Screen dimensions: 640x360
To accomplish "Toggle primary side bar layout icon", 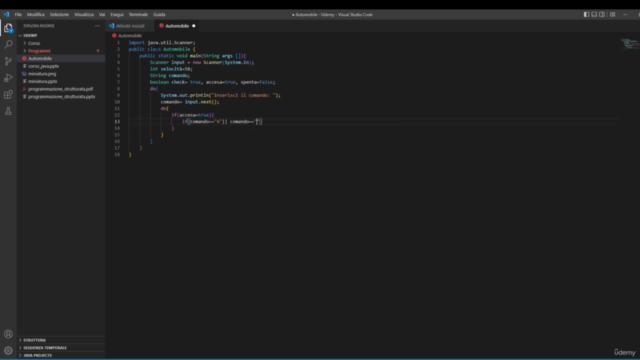I will tap(586, 14).
